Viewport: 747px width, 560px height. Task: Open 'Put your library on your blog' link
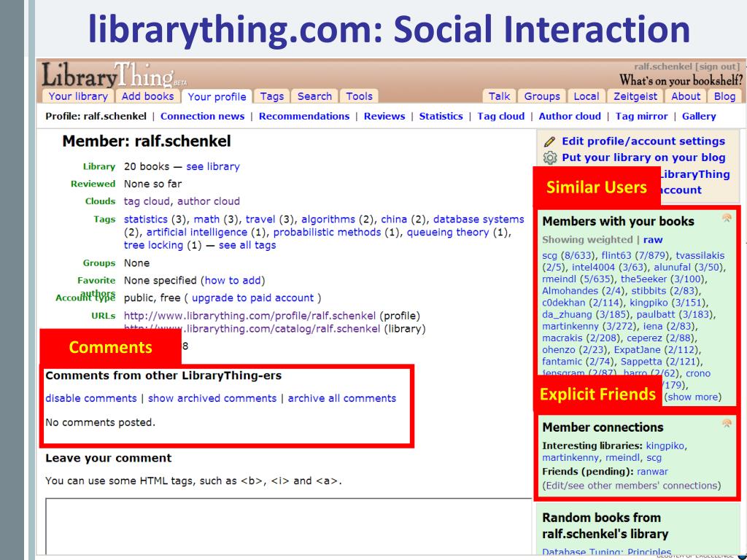pos(643,157)
